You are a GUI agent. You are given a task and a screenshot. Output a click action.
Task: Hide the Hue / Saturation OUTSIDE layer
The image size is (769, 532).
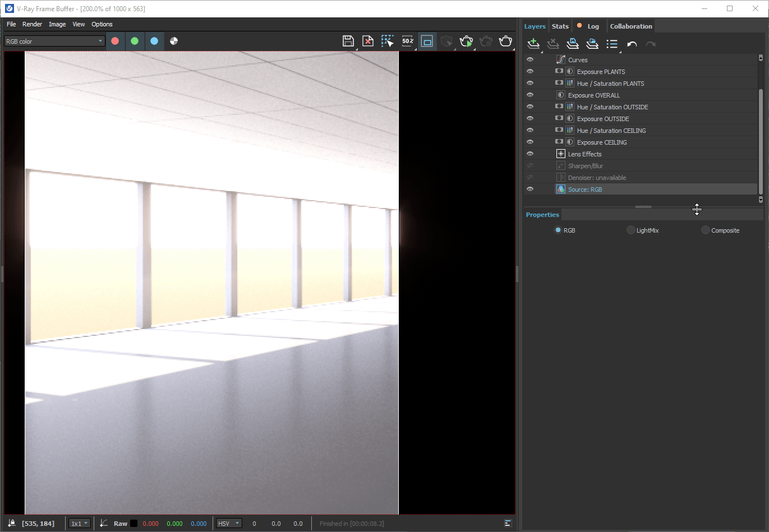(530, 107)
